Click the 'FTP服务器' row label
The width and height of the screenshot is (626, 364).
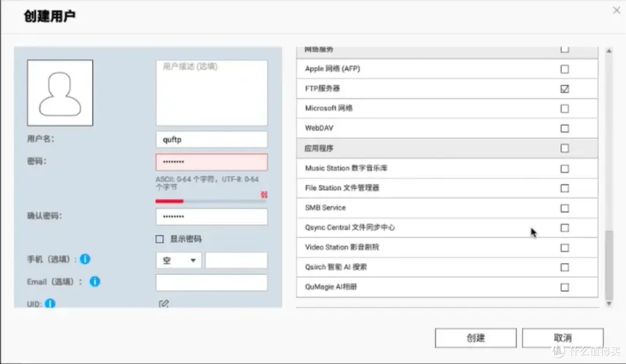click(322, 88)
